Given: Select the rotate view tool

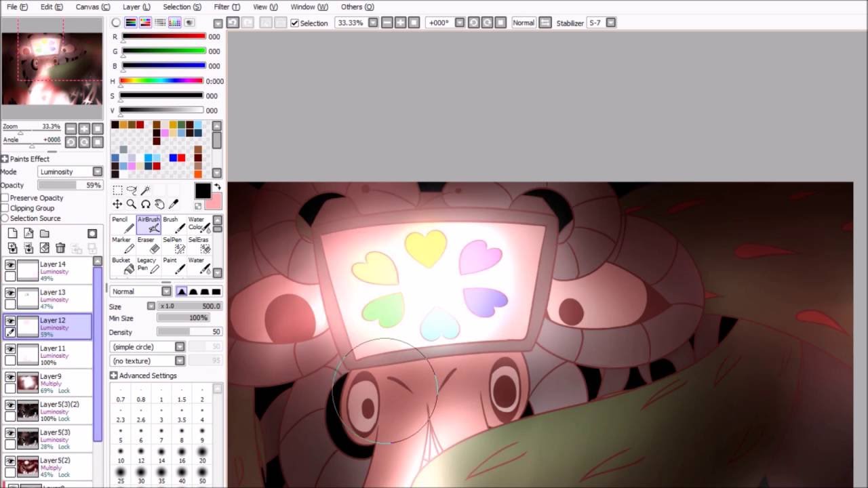Looking at the screenshot, I should click(x=145, y=204).
